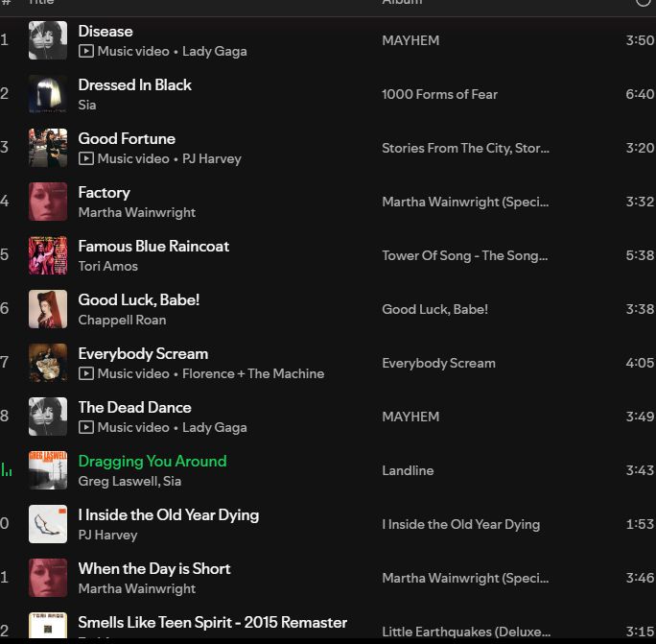This screenshot has height=644, width=656.
Task: Open artist PJ Harvey under I Inside the Old Year Dying
Action: click(x=107, y=536)
